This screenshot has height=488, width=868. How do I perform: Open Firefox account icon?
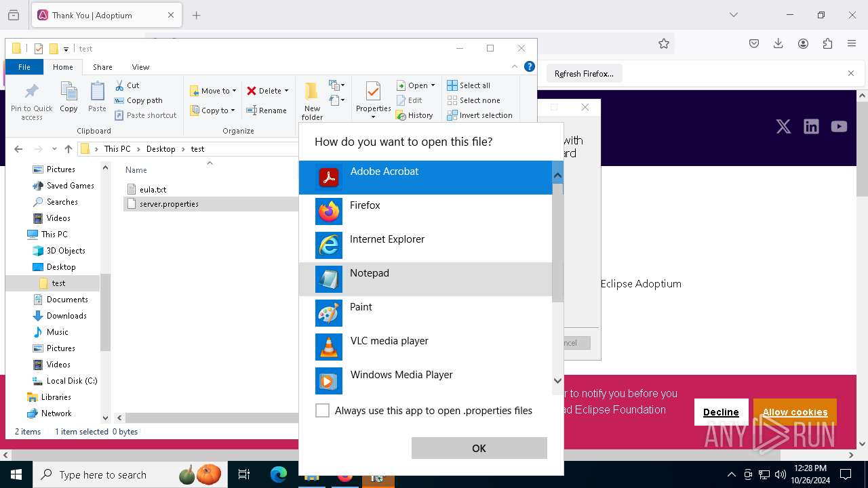[803, 43]
